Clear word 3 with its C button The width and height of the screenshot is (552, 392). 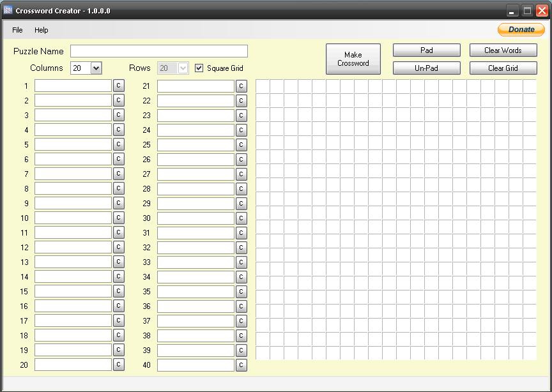pos(119,115)
